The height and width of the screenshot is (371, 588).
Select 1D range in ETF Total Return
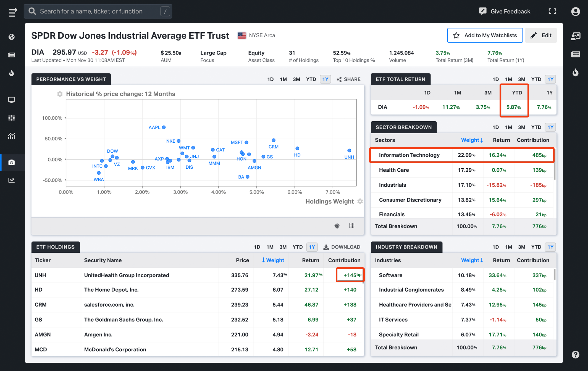pos(495,79)
